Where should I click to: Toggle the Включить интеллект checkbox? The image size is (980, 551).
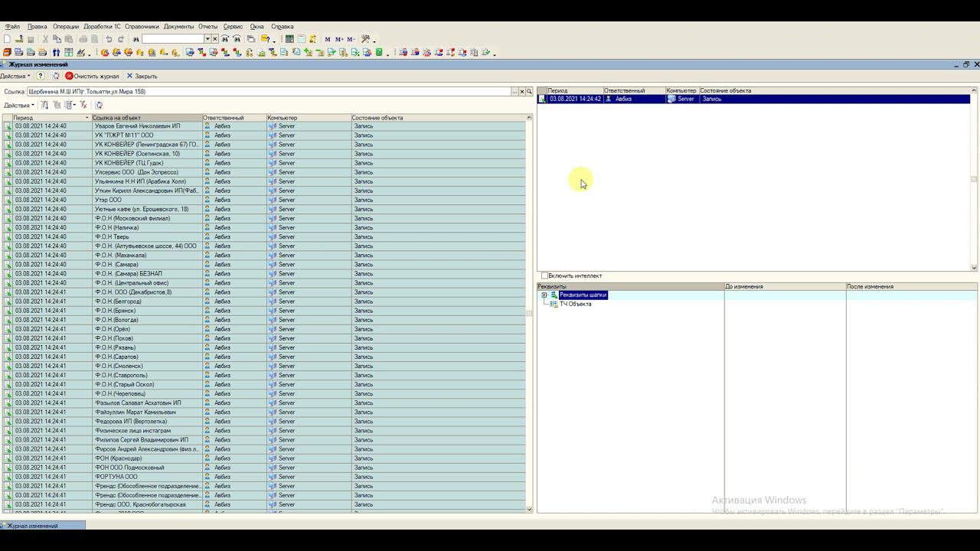click(x=544, y=275)
